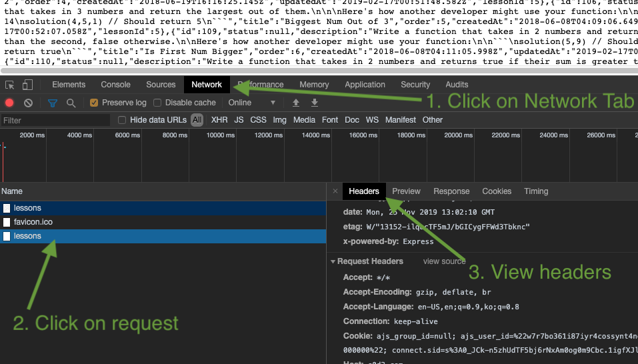Screen dimensions: 638x364
Task: Click the x-powered-by Express header value
Action: click(418, 241)
